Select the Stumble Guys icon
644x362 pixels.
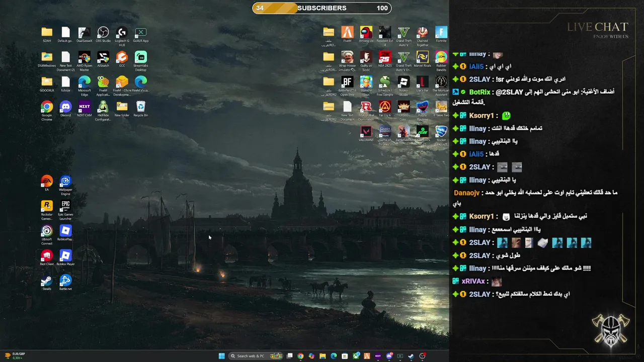366,86
